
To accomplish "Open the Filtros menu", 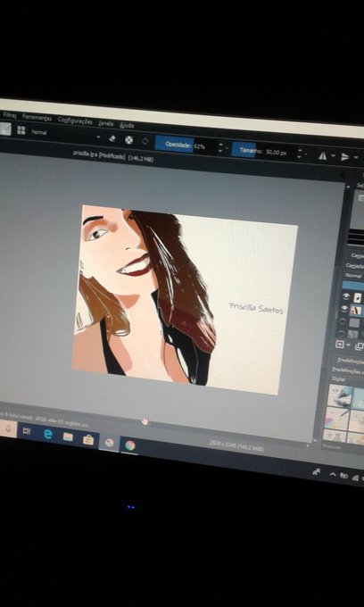I will (x=9, y=115).
